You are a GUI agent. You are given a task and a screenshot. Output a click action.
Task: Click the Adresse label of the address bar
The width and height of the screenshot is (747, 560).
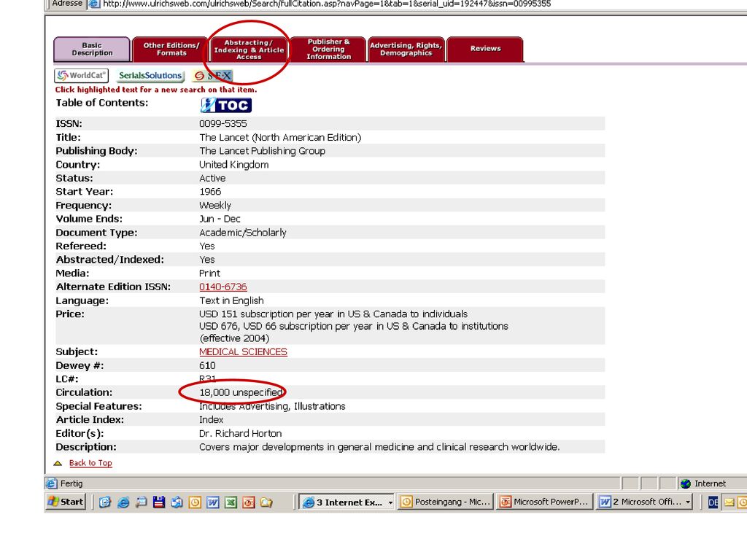[x=67, y=4]
